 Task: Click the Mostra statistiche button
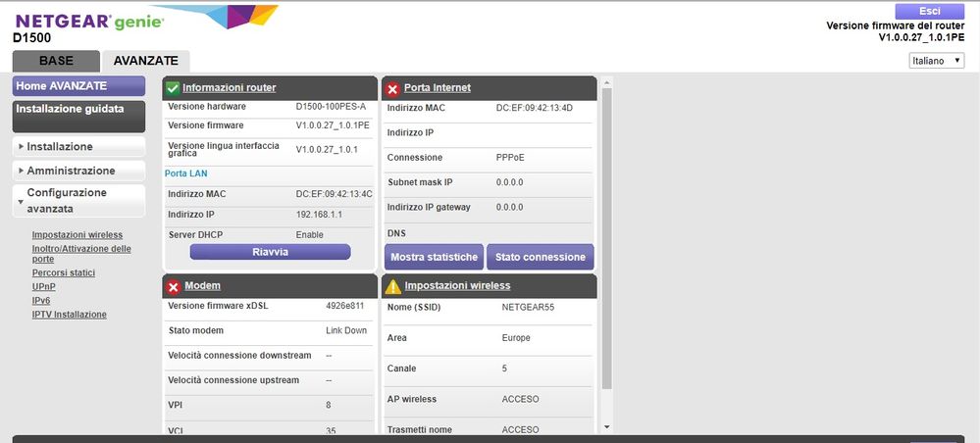(x=434, y=257)
